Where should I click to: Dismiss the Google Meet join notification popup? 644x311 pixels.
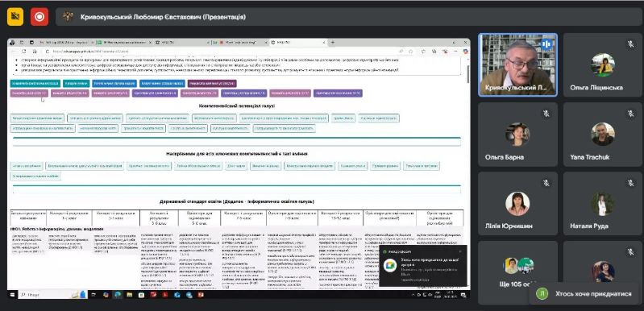[459, 251]
